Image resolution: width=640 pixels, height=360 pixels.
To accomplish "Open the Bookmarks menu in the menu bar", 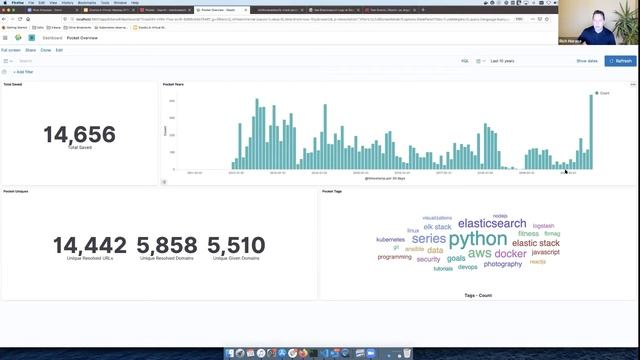I will tap(87, 2).
